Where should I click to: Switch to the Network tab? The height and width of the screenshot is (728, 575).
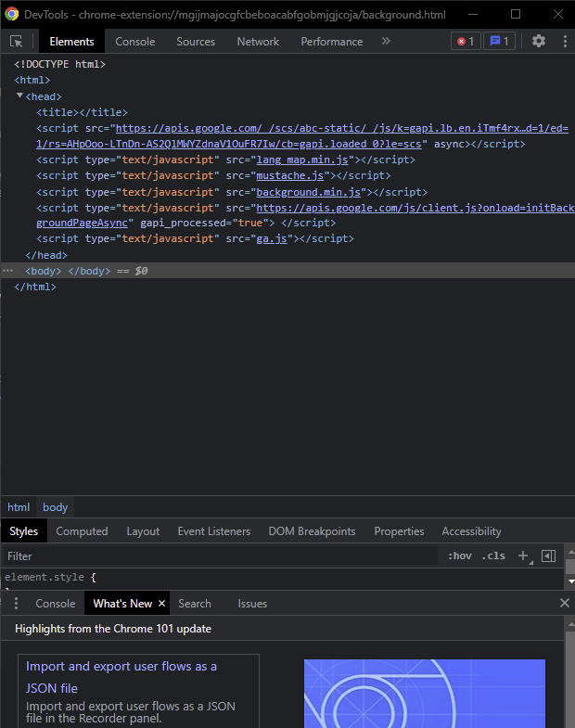point(258,42)
